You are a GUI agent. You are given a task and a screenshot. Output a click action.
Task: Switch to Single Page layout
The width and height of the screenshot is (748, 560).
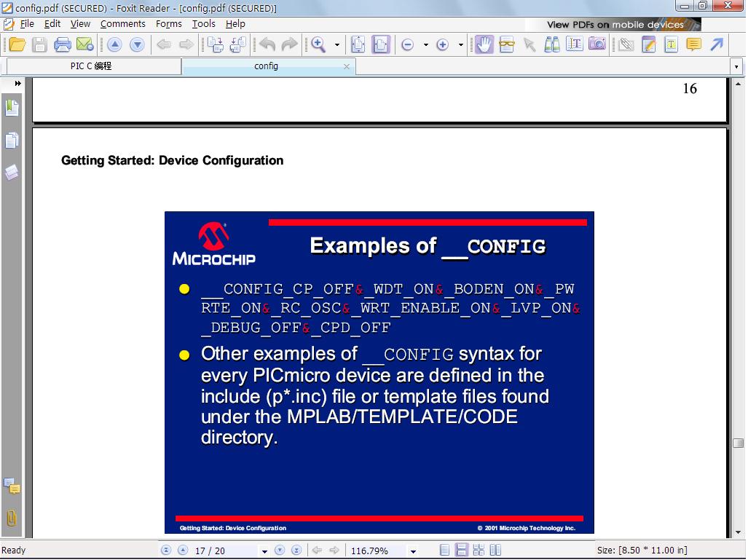444,550
